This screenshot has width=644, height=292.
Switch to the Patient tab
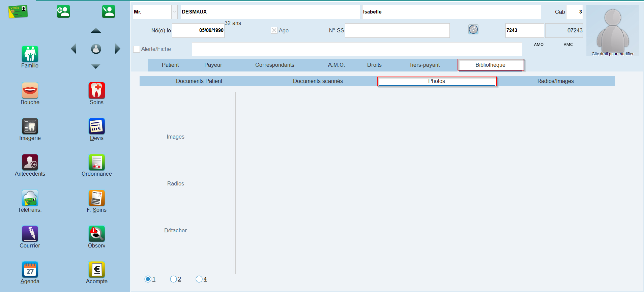(170, 65)
